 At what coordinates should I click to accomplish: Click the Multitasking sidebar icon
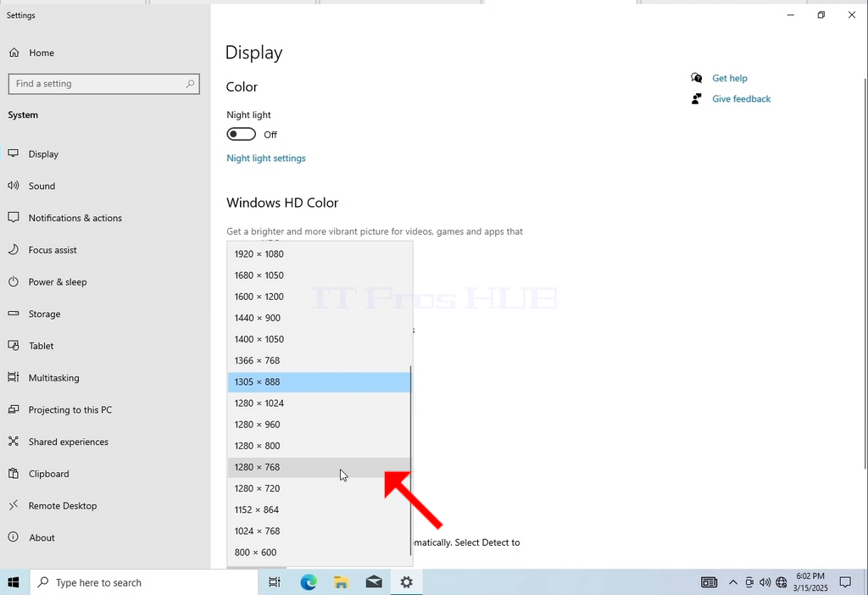click(x=14, y=377)
